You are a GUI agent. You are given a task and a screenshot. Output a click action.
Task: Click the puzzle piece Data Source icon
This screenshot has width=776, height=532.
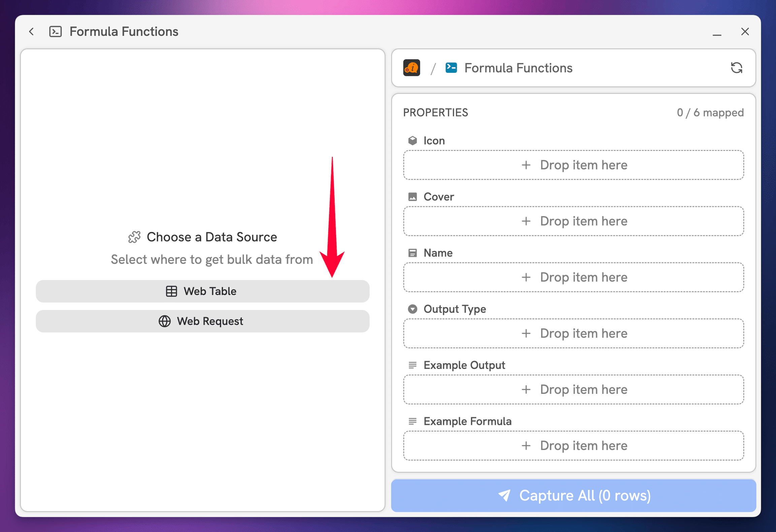(134, 237)
